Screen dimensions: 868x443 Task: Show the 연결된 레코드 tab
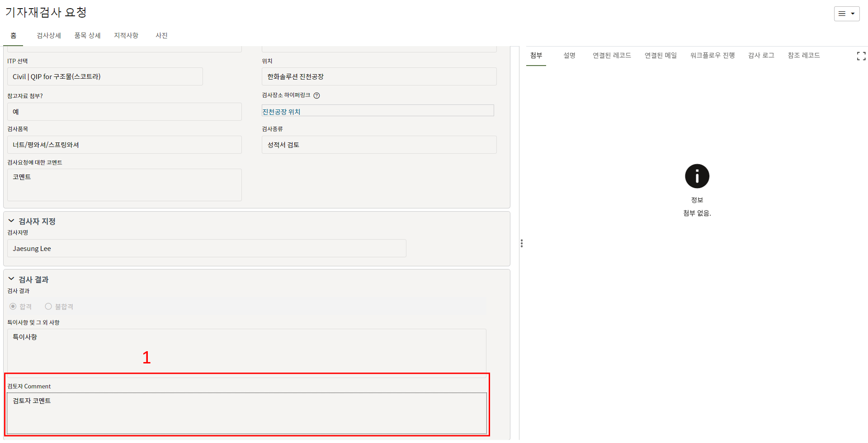[612, 56]
